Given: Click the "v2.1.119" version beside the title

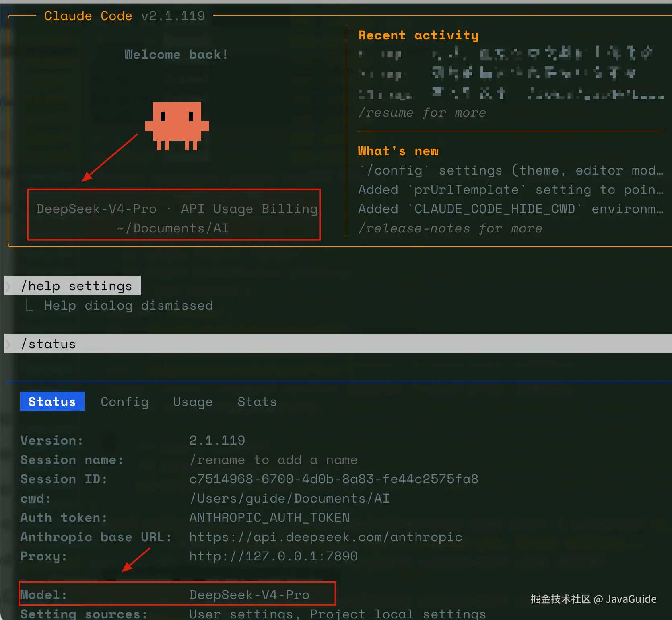Looking at the screenshot, I should point(173,16).
